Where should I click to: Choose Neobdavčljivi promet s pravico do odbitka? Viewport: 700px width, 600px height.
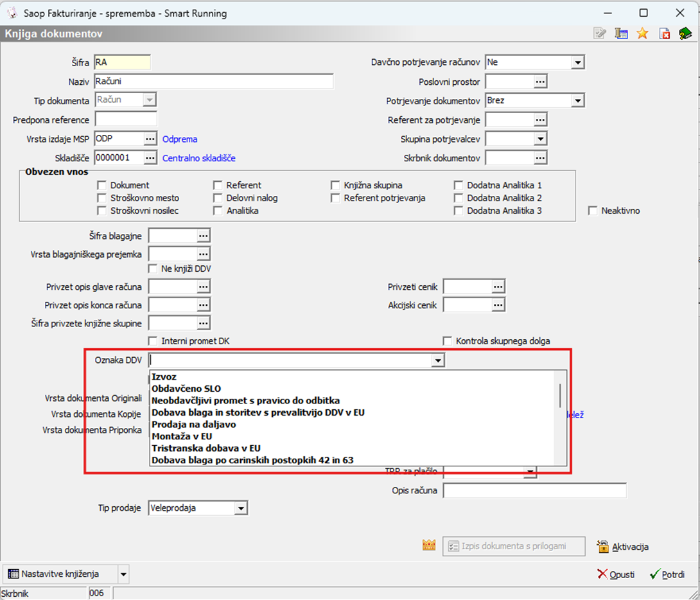click(x=353, y=401)
